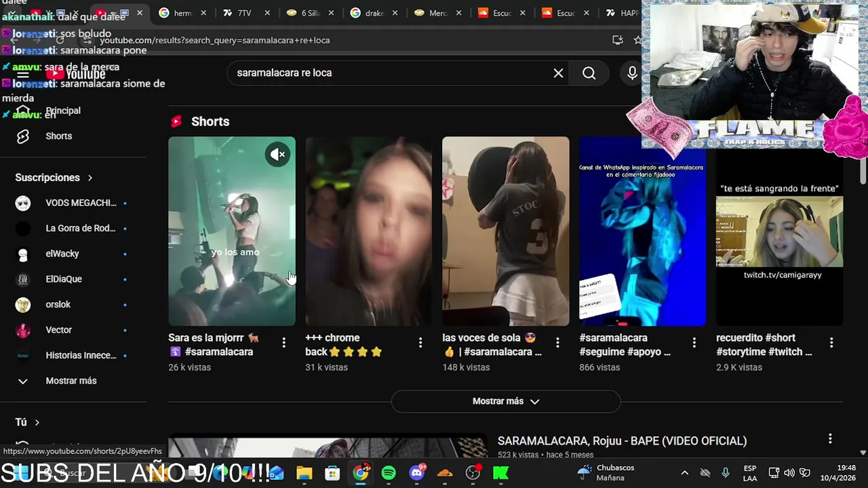Clear the search text with the X icon
868x488 pixels.
(558, 73)
